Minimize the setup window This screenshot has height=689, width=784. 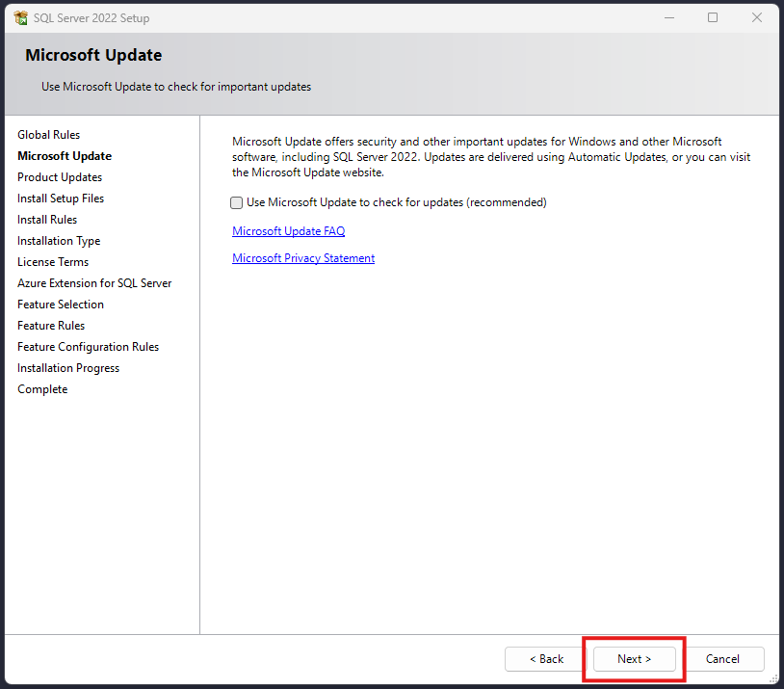click(x=668, y=17)
